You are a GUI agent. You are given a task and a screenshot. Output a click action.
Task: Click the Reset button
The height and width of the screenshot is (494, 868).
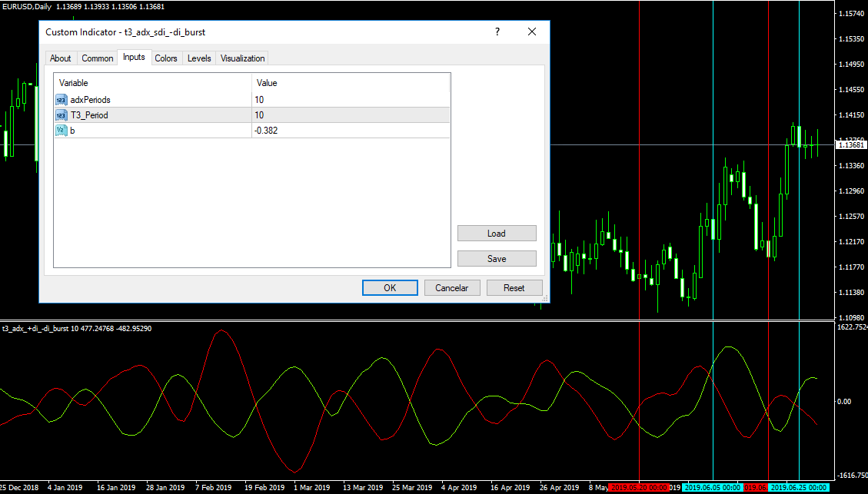click(x=514, y=287)
